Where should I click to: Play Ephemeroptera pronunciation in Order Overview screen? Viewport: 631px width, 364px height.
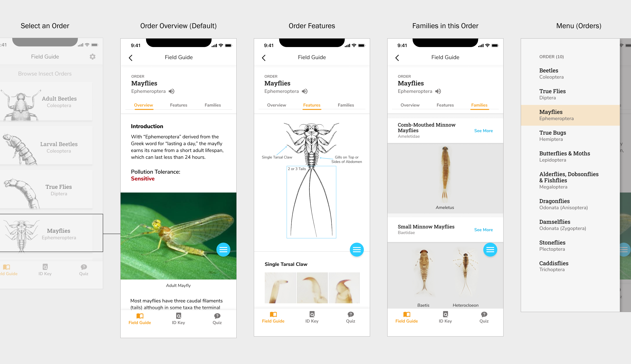point(172,91)
